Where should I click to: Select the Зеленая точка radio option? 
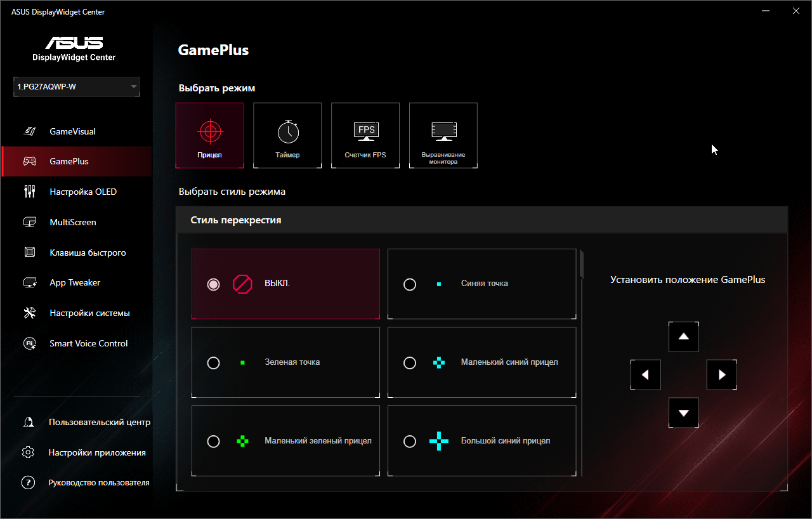coord(214,363)
